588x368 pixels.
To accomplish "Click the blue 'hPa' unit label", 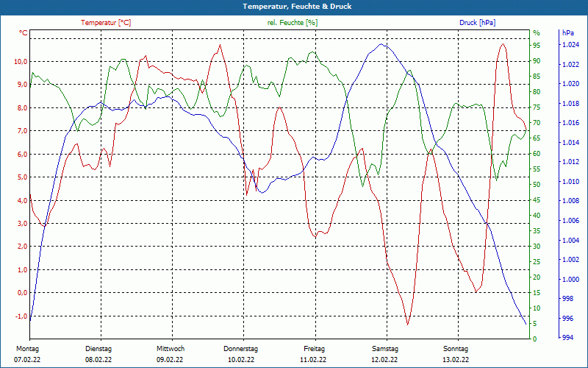I will (x=568, y=33).
